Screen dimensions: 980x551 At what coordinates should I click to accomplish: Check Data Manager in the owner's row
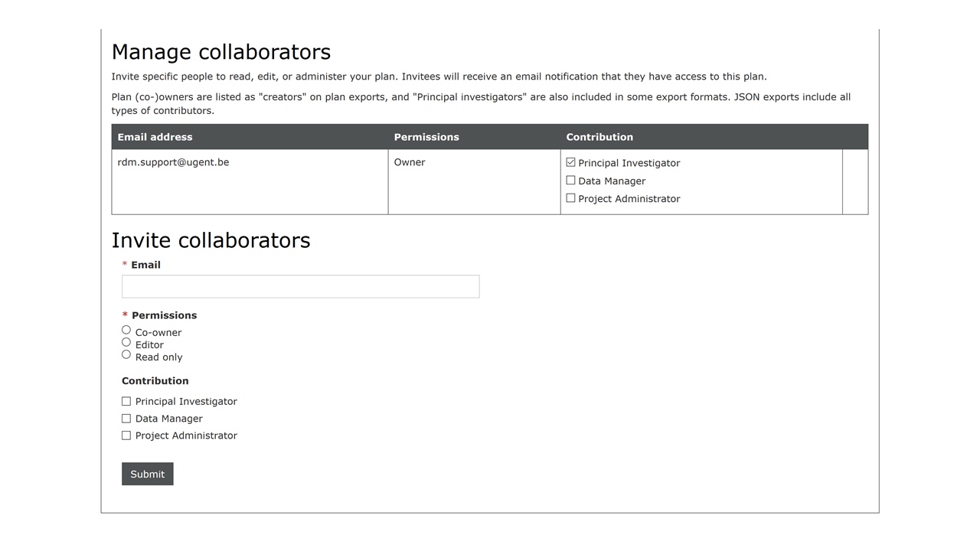[x=570, y=181]
